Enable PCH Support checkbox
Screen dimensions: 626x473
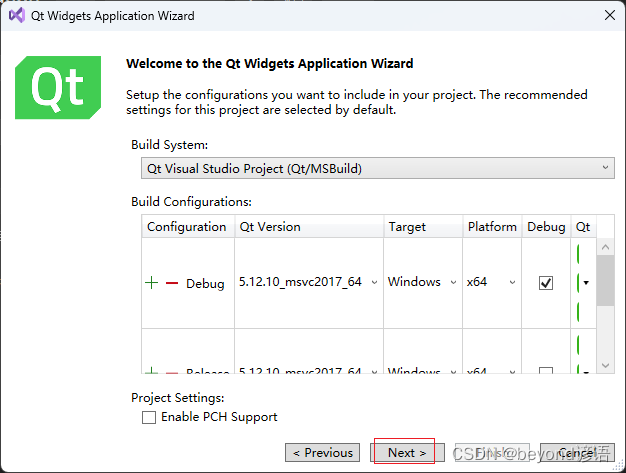(x=149, y=418)
